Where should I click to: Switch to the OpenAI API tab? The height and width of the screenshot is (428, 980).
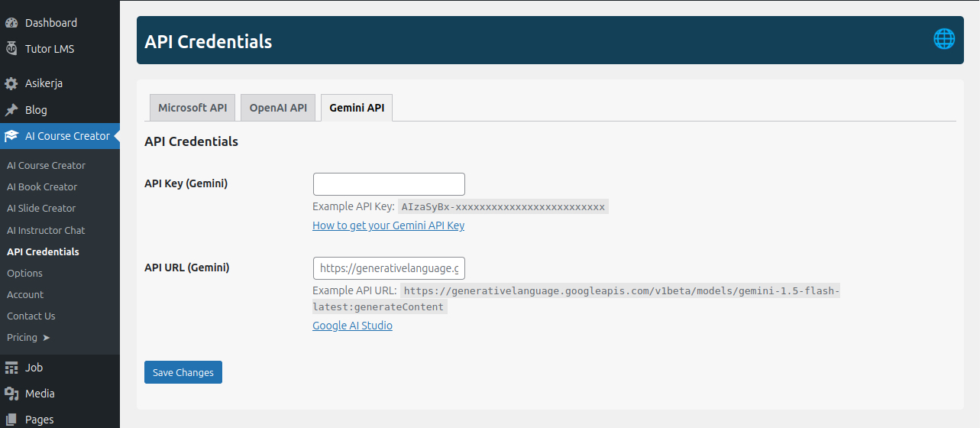(x=278, y=108)
